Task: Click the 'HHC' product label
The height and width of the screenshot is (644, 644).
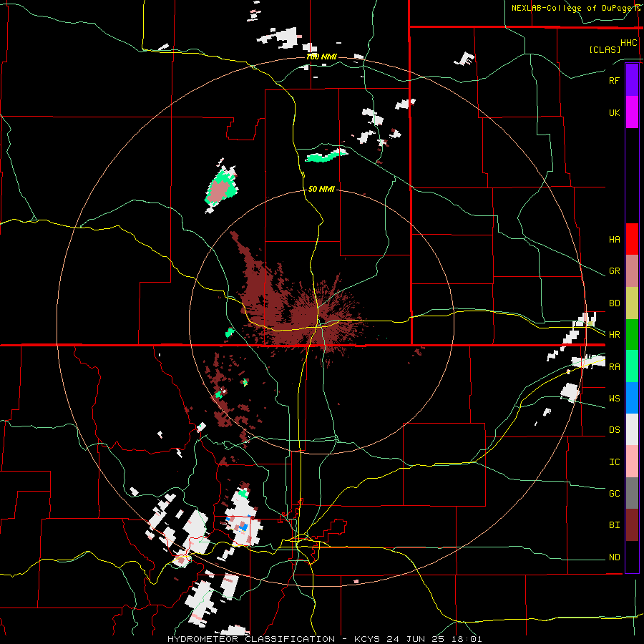Action: tap(628, 43)
